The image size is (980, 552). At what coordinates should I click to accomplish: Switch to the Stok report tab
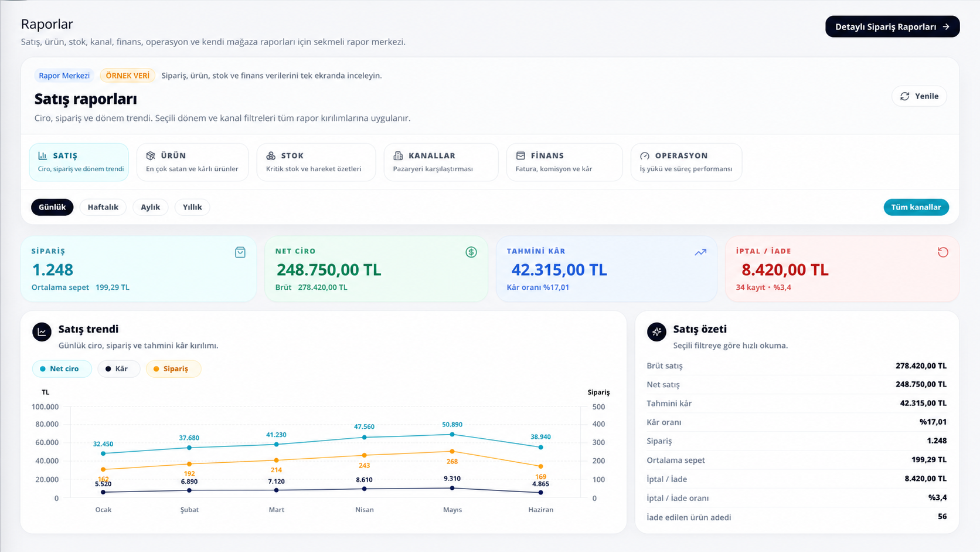316,162
